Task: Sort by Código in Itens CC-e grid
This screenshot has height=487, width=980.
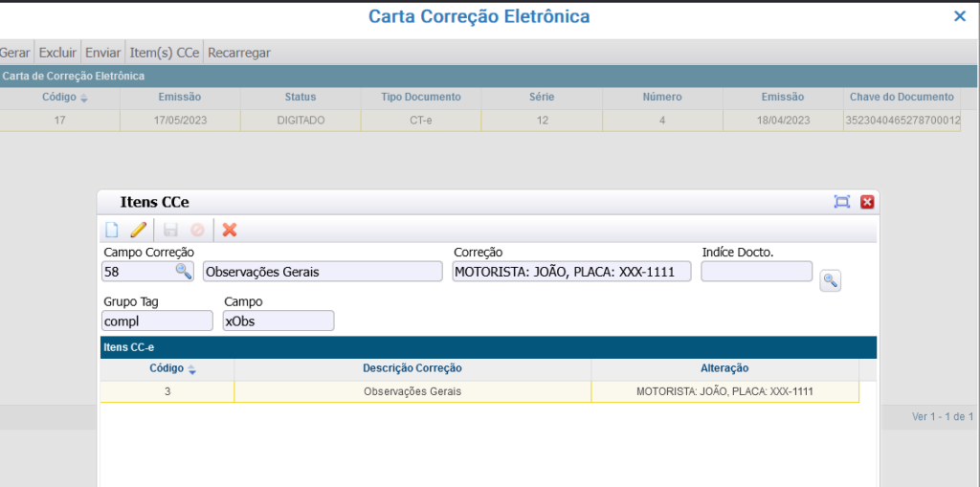Action: point(167,368)
